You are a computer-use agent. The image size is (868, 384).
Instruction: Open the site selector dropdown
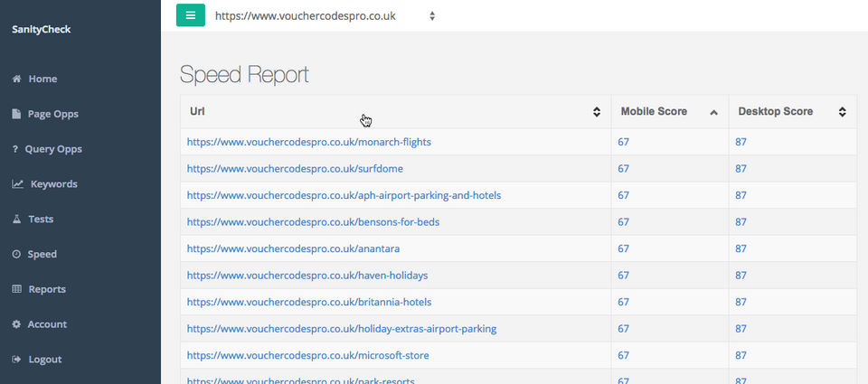tap(325, 16)
